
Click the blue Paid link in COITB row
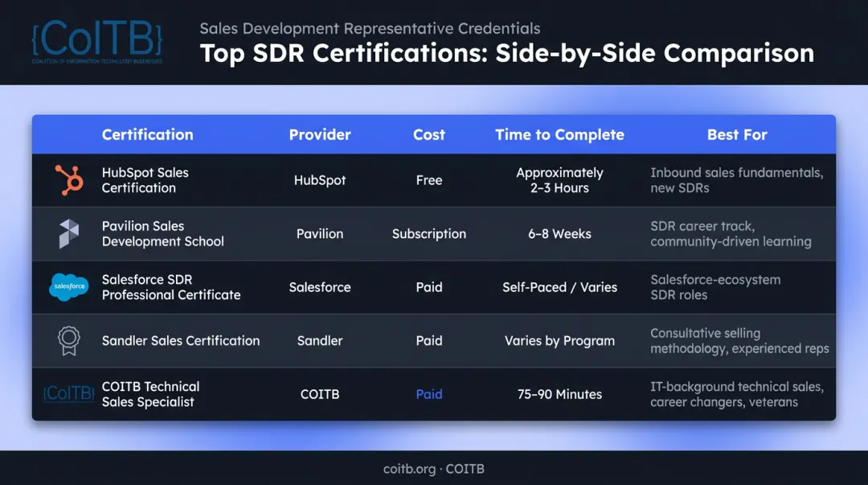click(429, 394)
